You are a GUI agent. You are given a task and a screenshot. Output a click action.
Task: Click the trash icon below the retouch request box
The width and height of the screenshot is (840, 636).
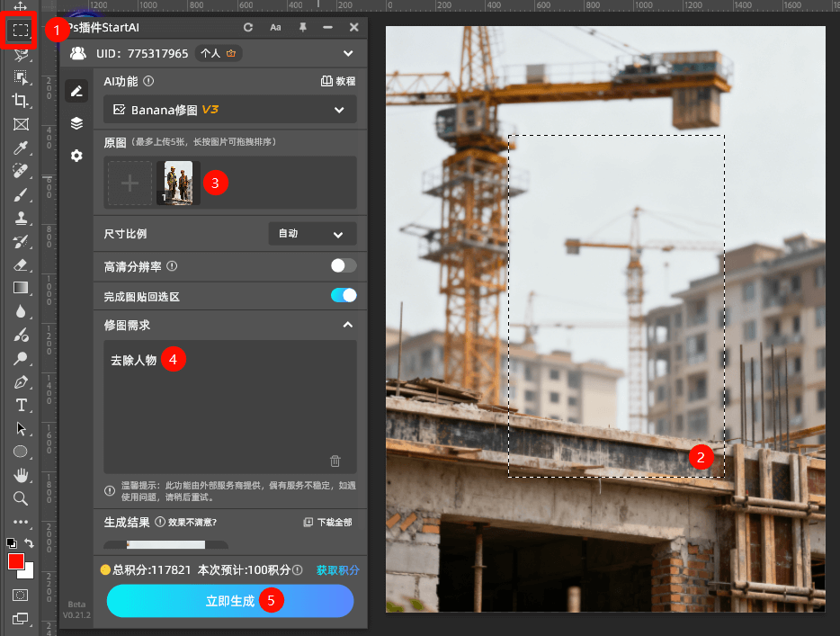click(x=335, y=461)
